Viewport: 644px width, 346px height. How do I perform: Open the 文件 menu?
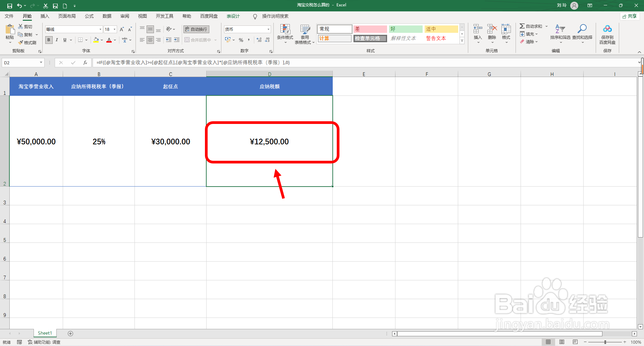pos(9,16)
